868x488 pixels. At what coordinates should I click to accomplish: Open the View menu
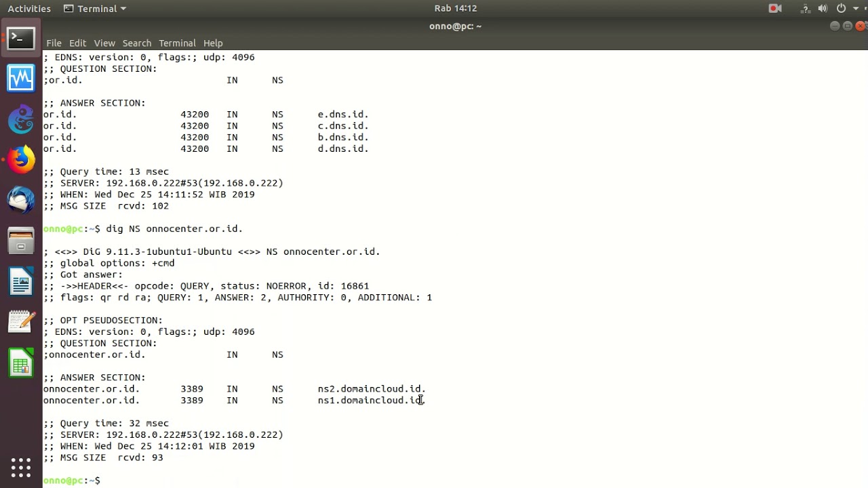click(x=104, y=43)
